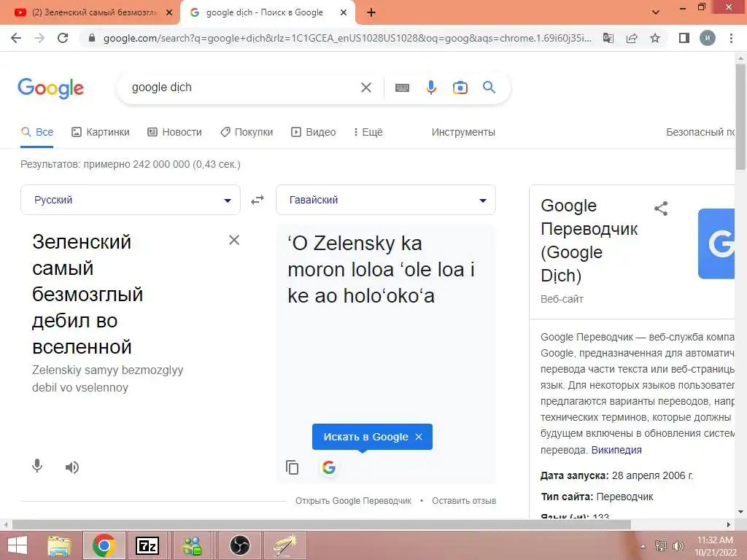747x560 pixels.
Task: Click into the google dịch search field
Action: (241, 87)
